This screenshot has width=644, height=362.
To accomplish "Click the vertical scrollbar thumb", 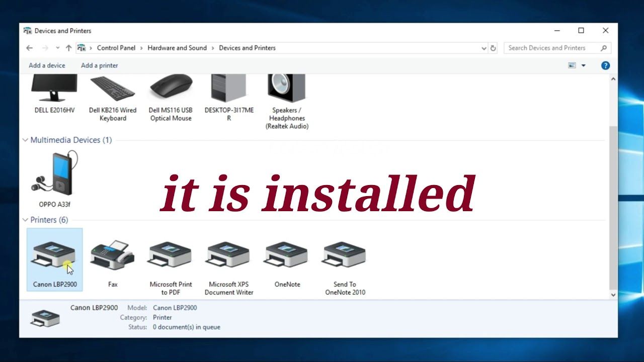I will coord(613,208).
